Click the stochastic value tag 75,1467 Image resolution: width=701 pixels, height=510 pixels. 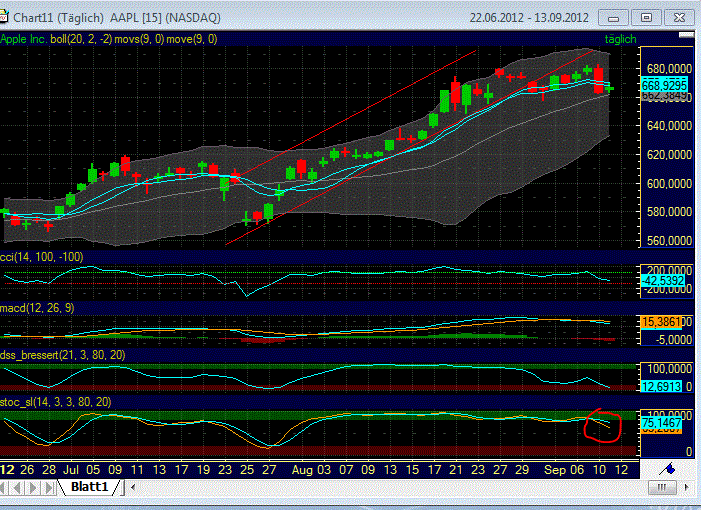coord(662,422)
